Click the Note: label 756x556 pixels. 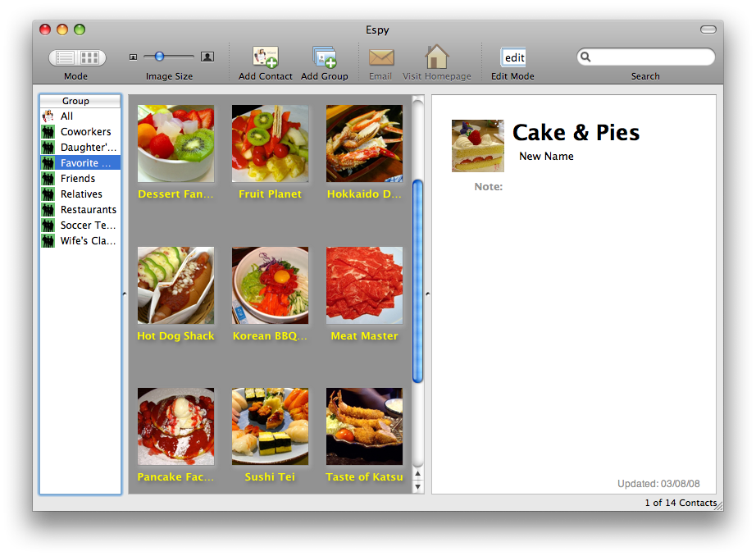click(x=488, y=187)
